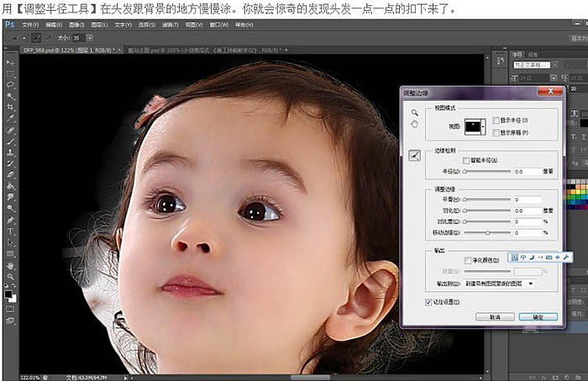Click the 确定 (OK) button
The image size is (588, 381).
[537, 317]
